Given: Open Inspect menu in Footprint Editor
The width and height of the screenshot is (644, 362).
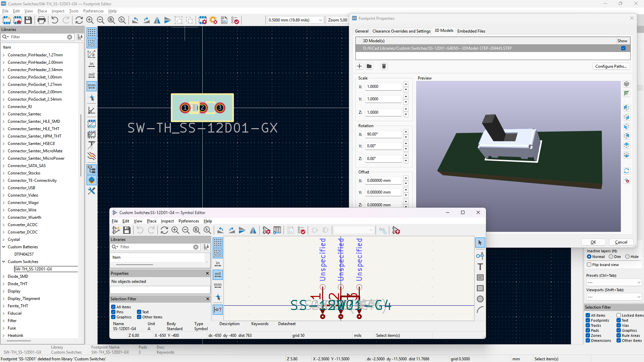Looking at the screenshot, I should tap(58, 11).
